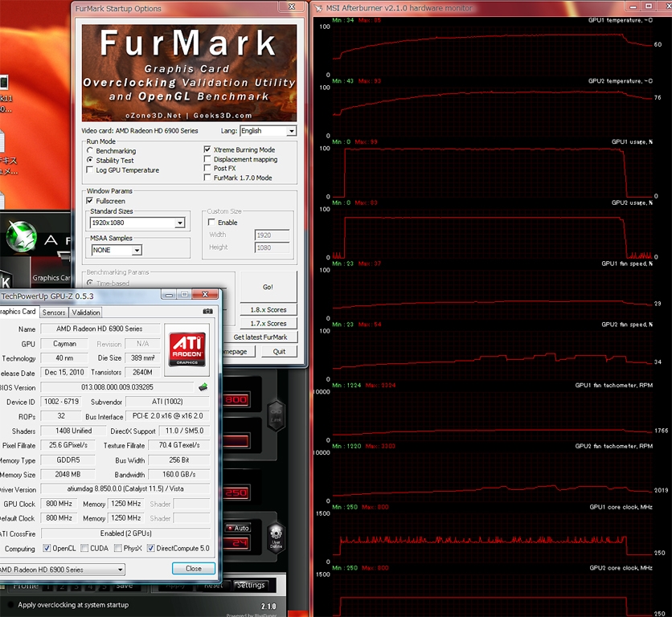Click the GPU2 fan speed graph label
672x617 pixels.
point(627,325)
